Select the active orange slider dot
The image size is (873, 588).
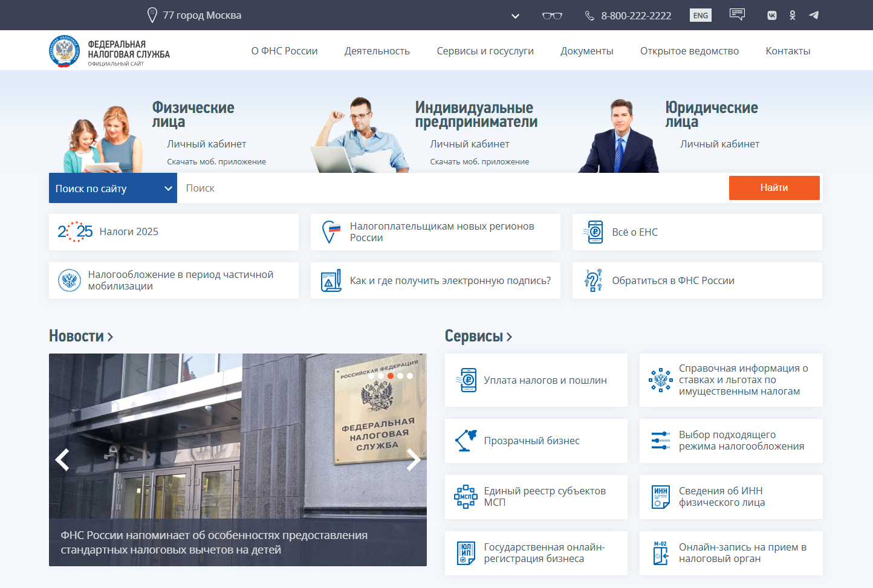pyautogui.click(x=391, y=376)
